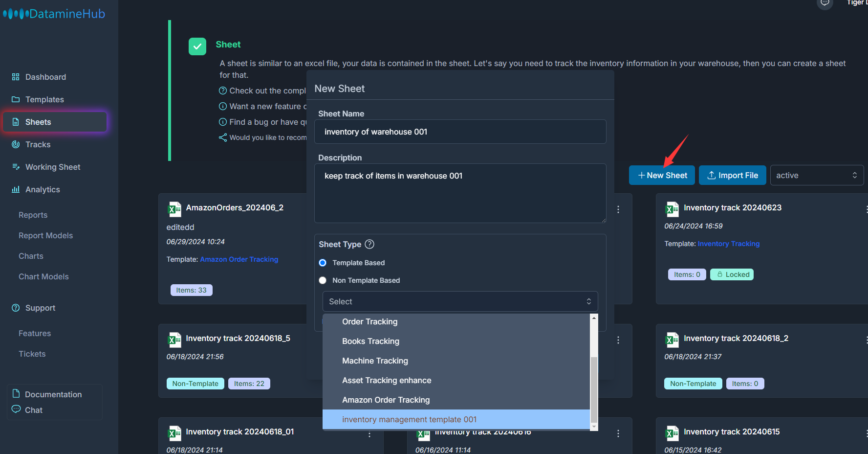
Task: Click the Sheet Type help icon
Action: click(369, 244)
